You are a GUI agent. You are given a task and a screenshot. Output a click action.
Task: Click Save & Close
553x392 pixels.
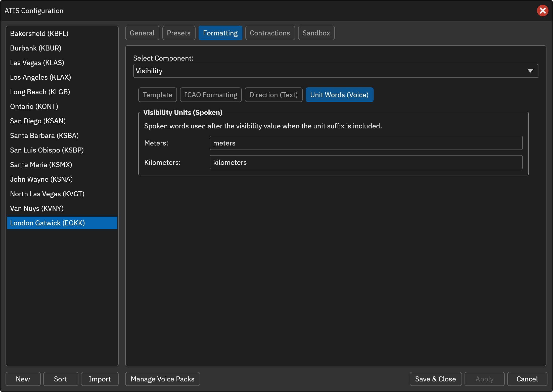click(436, 379)
